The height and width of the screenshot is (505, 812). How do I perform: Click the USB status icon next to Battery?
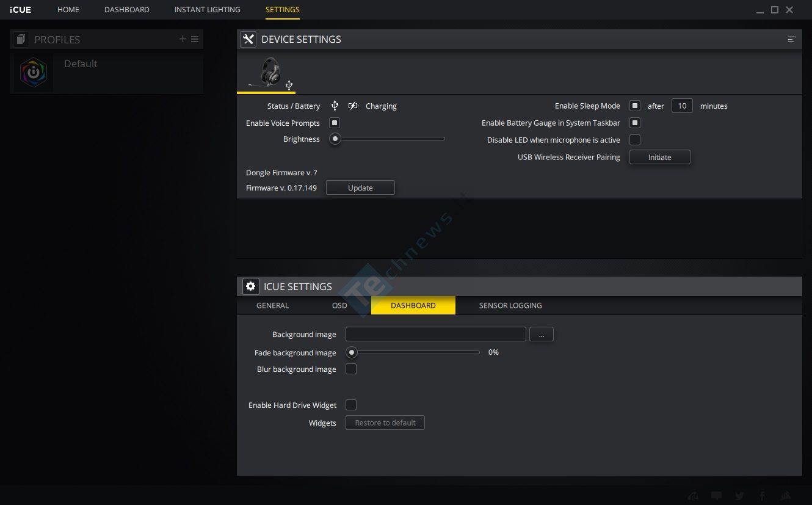pyautogui.click(x=335, y=106)
